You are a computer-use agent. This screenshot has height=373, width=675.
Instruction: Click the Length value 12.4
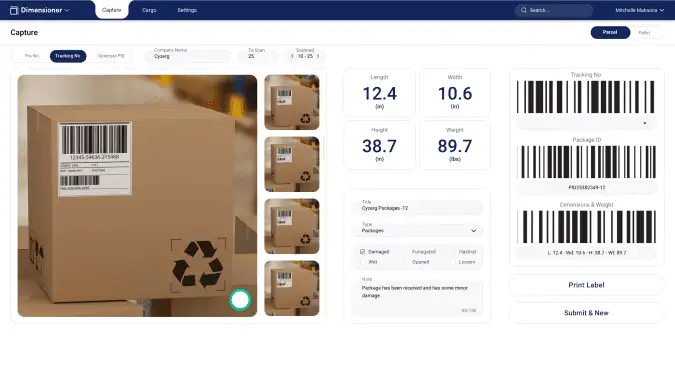[379, 93]
